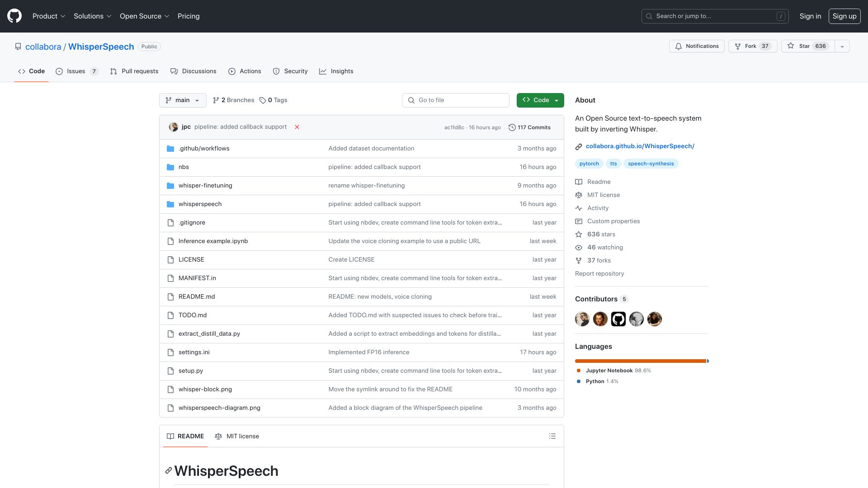This screenshot has height=488, width=868.
Task: Expand the Product menu
Action: point(49,16)
